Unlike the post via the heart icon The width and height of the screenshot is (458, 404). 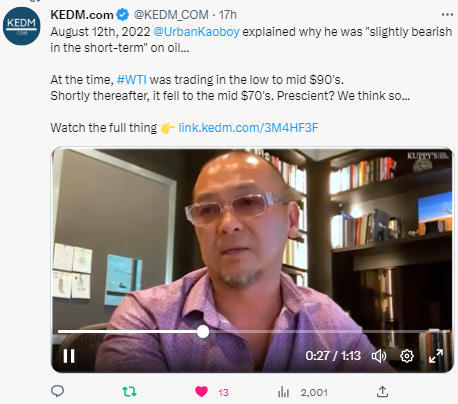click(x=201, y=391)
